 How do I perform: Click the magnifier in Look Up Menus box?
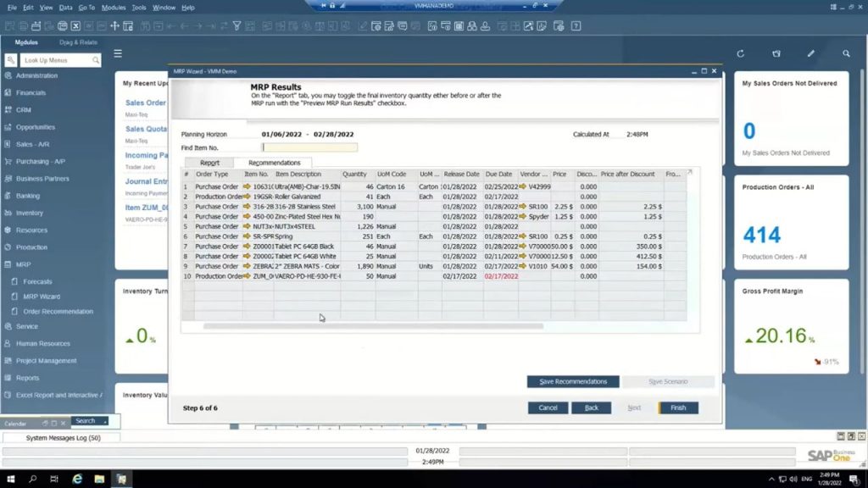tap(96, 60)
